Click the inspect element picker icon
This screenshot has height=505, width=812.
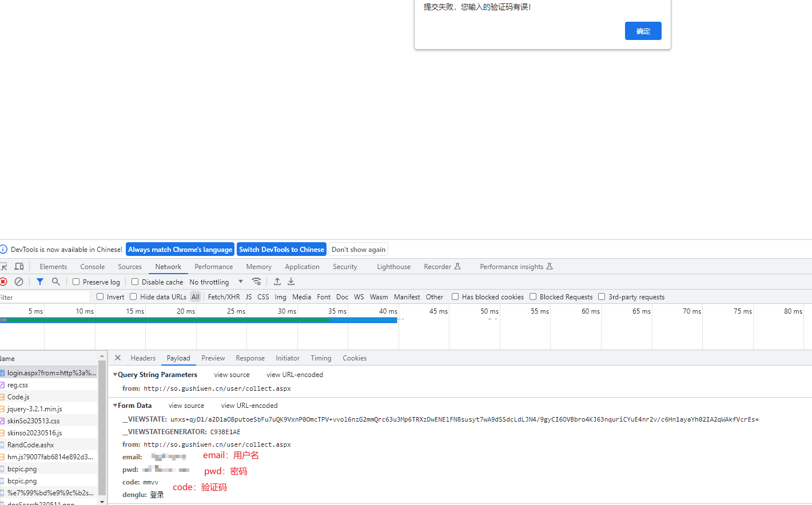pyautogui.click(x=3, y=267)
